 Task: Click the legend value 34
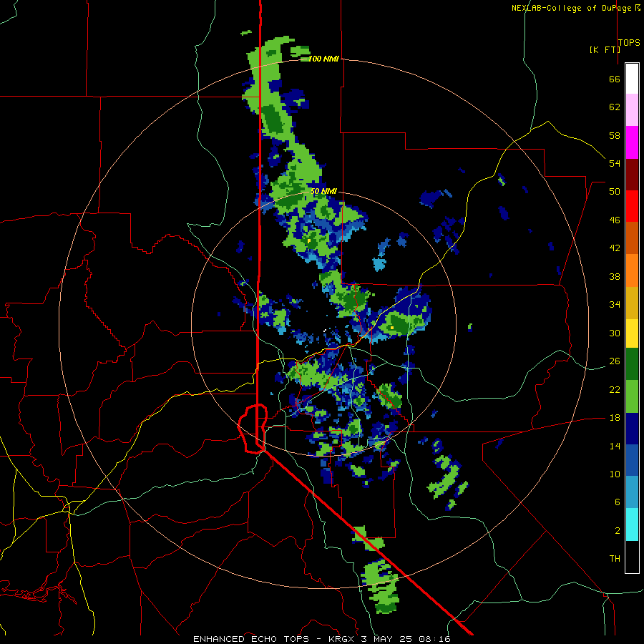coord(615,305)
